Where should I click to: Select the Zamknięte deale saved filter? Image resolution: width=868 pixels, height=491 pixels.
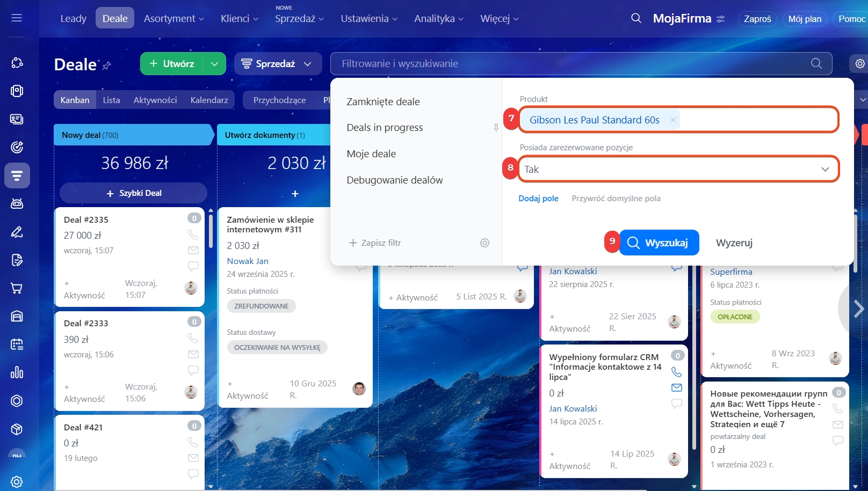[384, 102]
